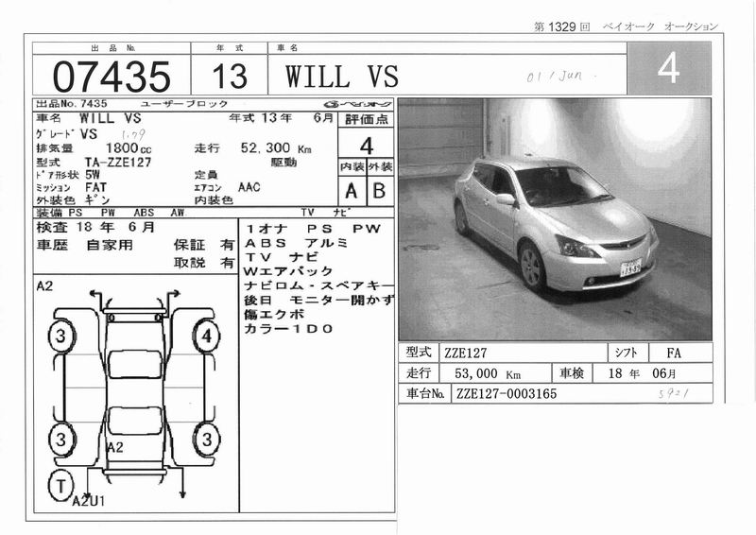Click the 52,300 Km mileage value

pyautogui.click(x=276, y=148)
